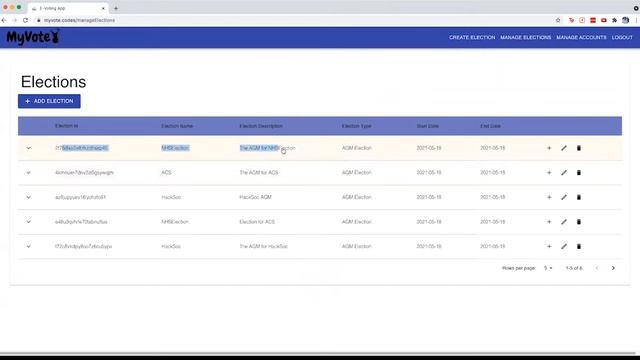Edit 'The AGM for HackSoc' election
The image size is (640, 360).
click(564, 247)
